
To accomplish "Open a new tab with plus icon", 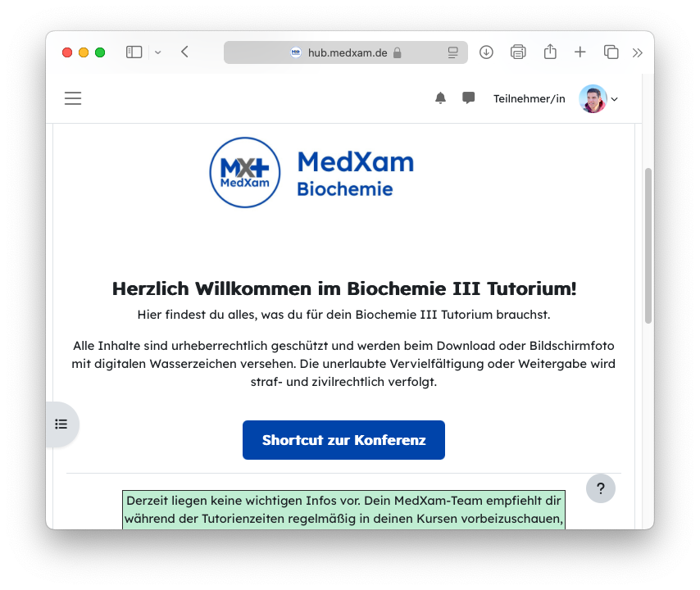I will (x=580, y=52).
